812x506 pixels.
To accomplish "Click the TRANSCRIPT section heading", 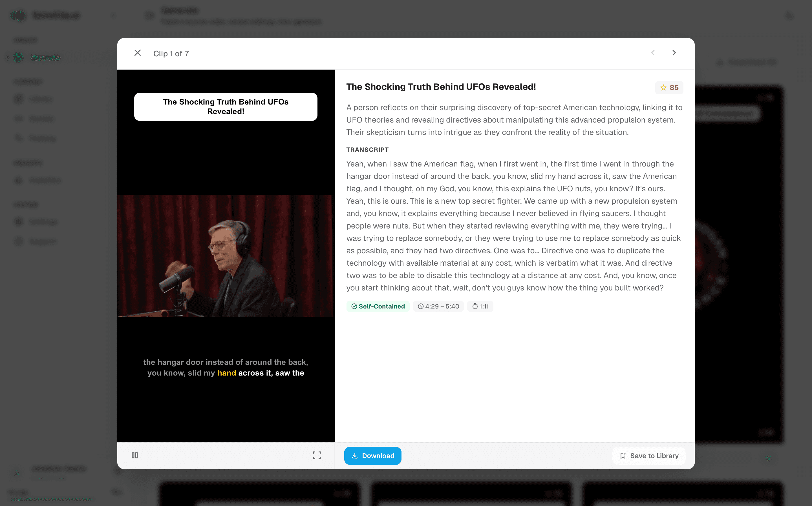I will pyautogui.click(x=367, y=150).
